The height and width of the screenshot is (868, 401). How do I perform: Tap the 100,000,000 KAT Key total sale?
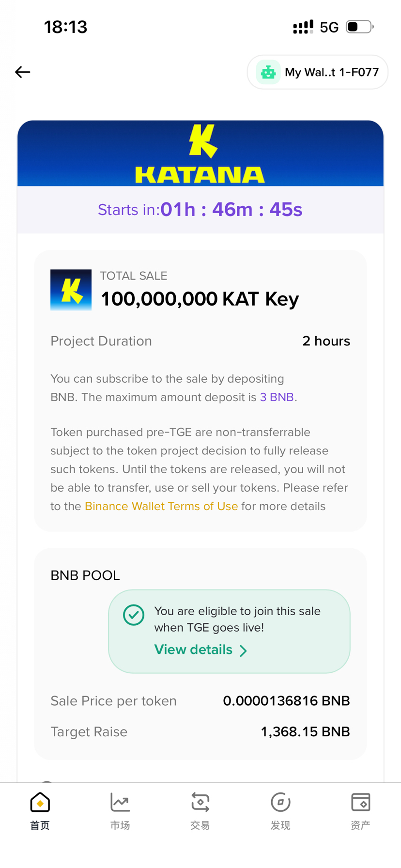pos(200,299)
